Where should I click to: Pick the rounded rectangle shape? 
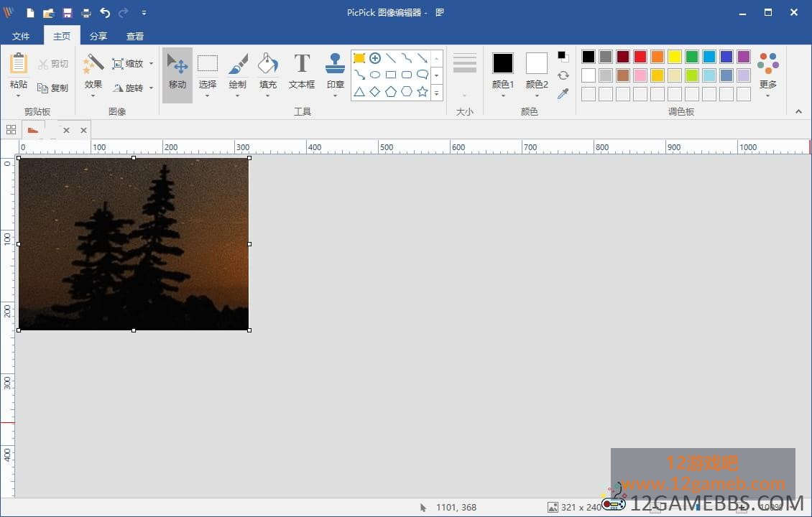pyautogui.click(x=407, y=75)
